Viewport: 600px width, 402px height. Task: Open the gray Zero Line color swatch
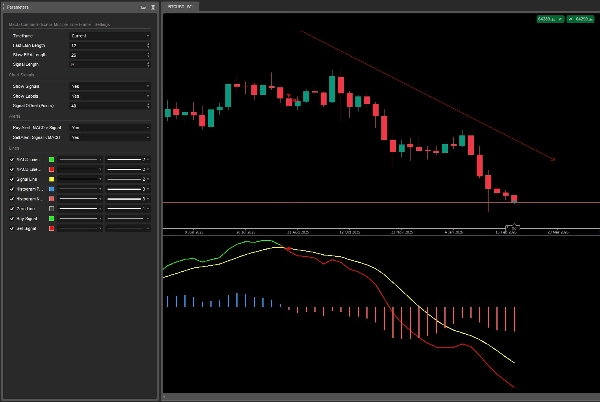point(51,209)
